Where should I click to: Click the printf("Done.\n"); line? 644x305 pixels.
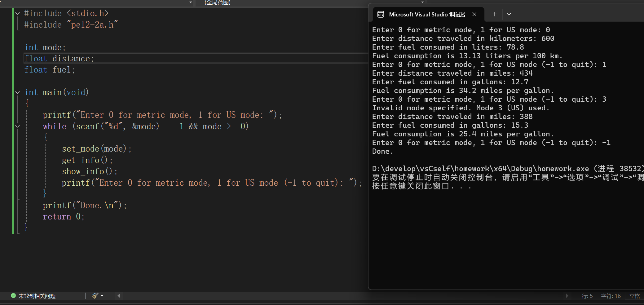[x=85, y=206]
